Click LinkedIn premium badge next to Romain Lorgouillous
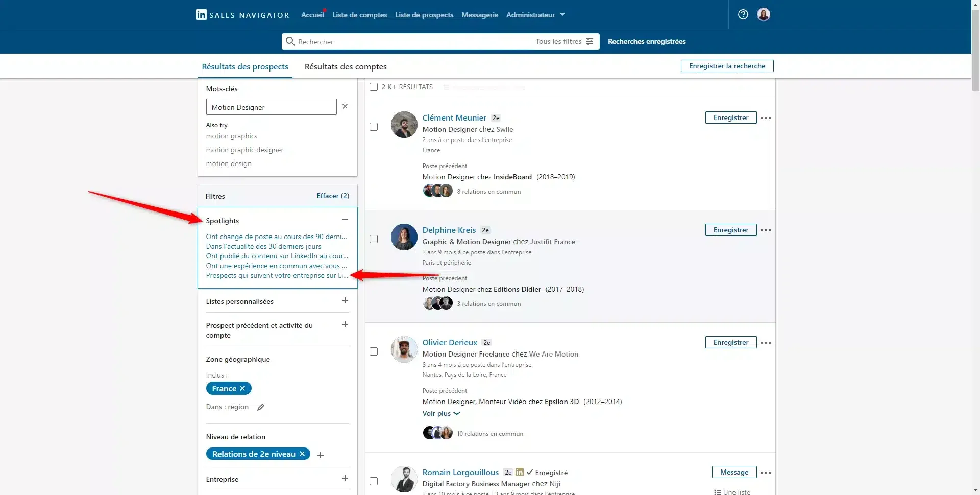 tap(520, 472)
